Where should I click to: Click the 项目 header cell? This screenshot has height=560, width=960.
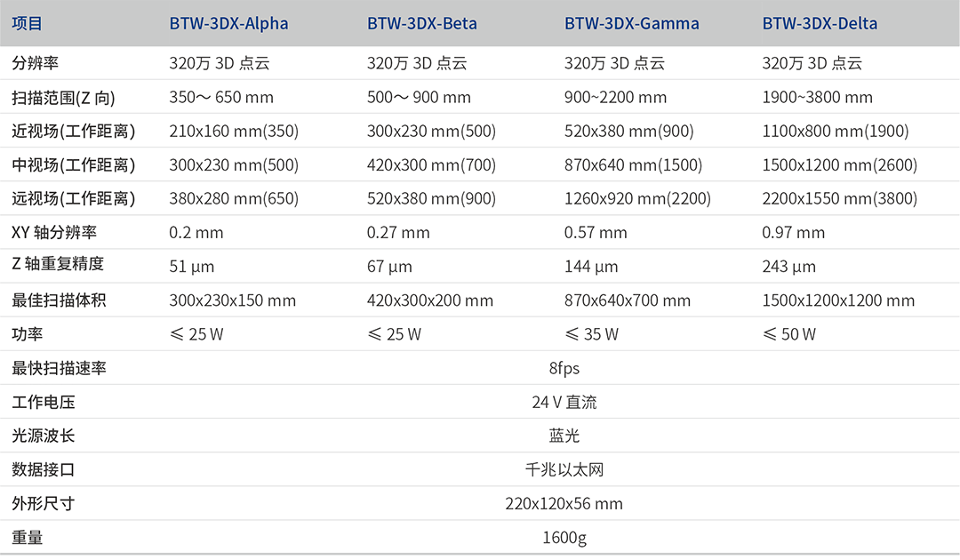[27, 24]
